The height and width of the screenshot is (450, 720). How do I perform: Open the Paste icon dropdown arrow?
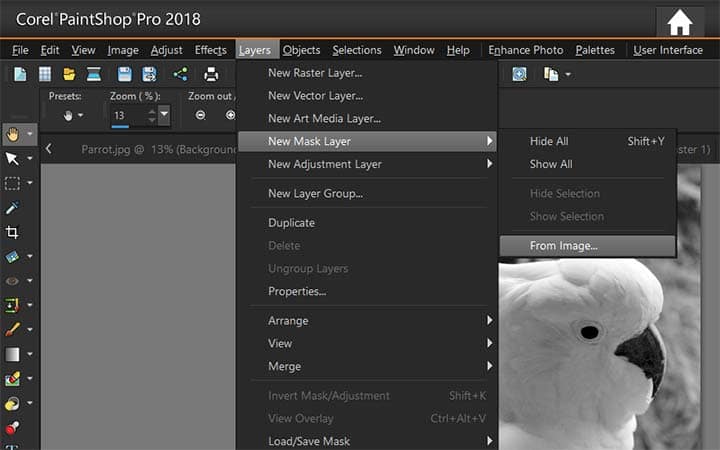point(568,74)
